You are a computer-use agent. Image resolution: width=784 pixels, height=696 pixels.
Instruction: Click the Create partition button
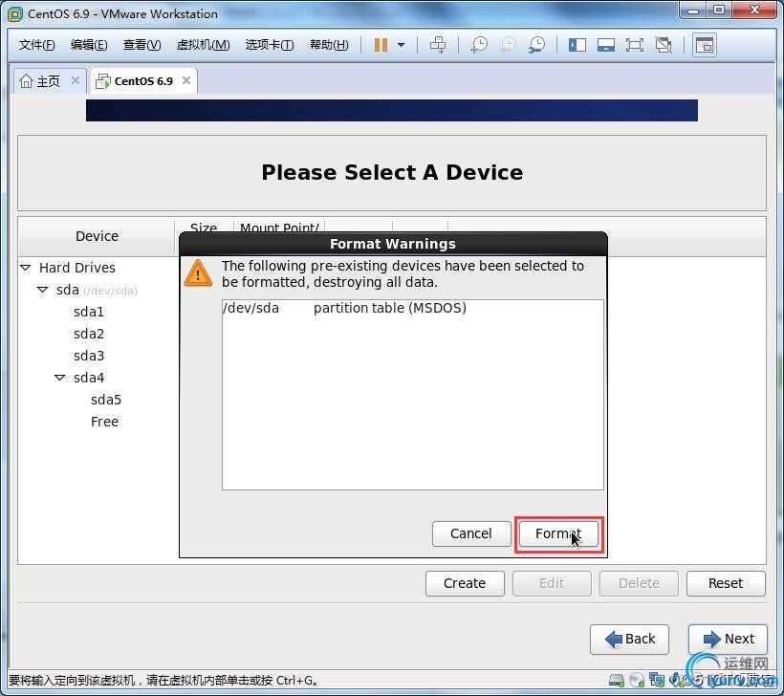pyautogui.click(x=465, y=583)
